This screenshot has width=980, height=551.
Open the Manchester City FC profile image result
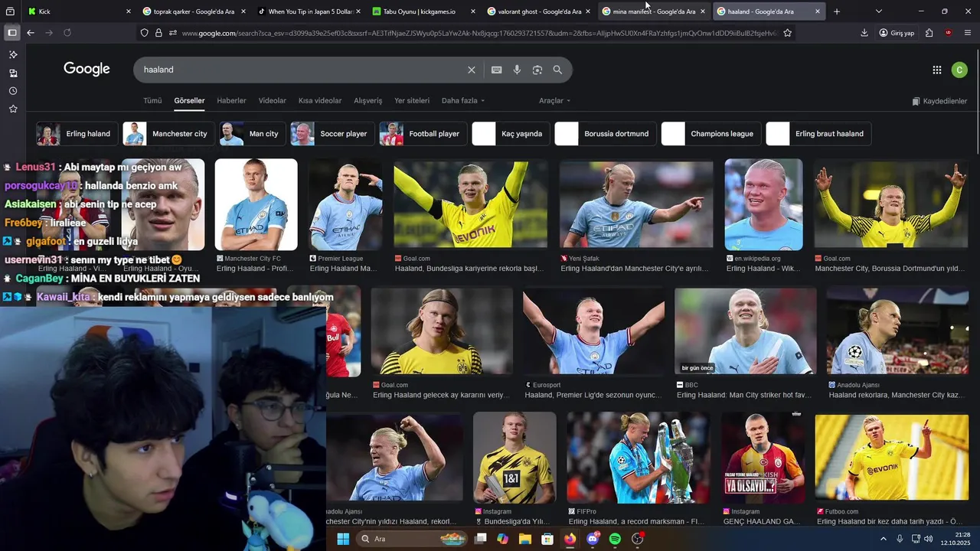pyautogui.click(x=256, y=204)
